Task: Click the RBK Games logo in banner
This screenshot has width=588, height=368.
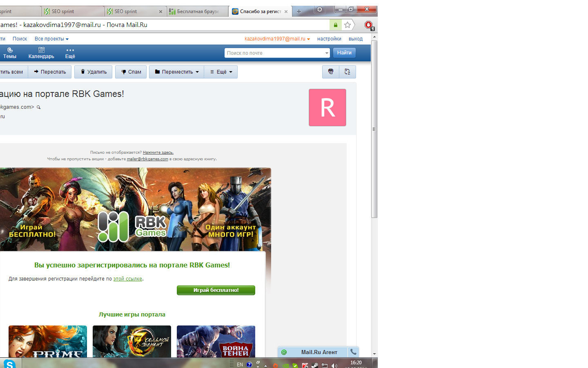Action: 131,226
